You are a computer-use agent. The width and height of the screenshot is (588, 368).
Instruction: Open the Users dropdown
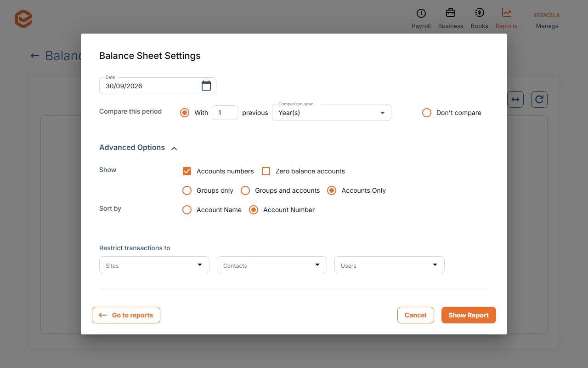[x=390, y=265]
